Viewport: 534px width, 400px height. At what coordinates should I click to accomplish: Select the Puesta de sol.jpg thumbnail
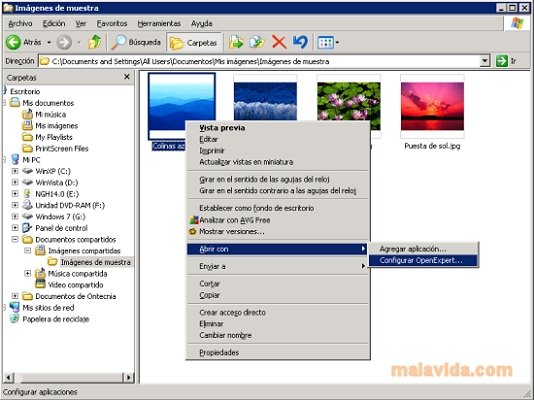tap(432, 107)
